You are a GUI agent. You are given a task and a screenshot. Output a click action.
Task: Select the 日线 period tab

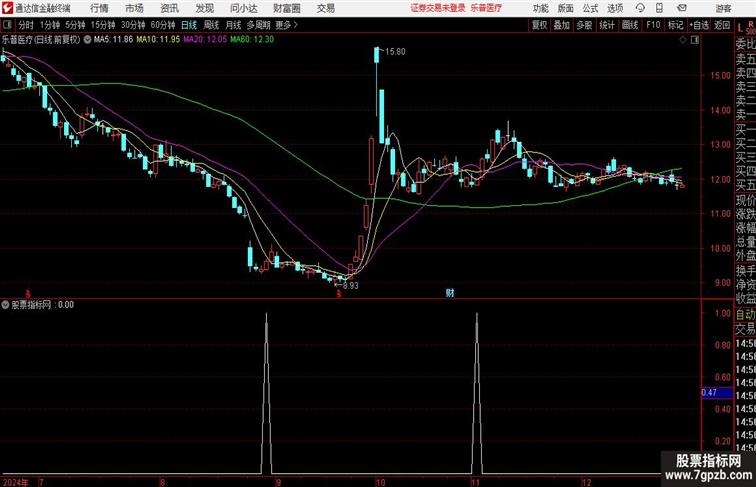(x=189, y=25)
